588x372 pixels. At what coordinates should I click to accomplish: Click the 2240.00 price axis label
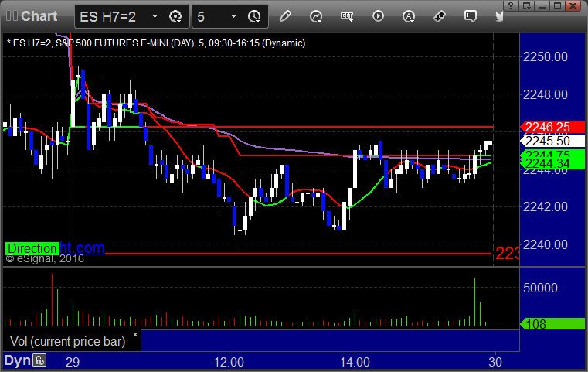546,244
